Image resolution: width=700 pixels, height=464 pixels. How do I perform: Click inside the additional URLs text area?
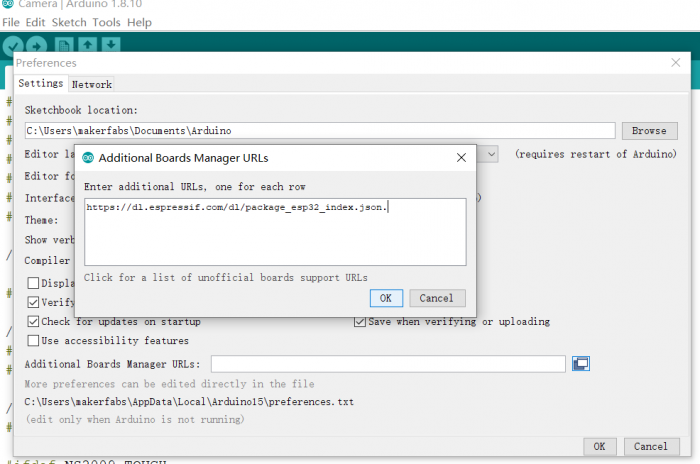coord(275,232)
